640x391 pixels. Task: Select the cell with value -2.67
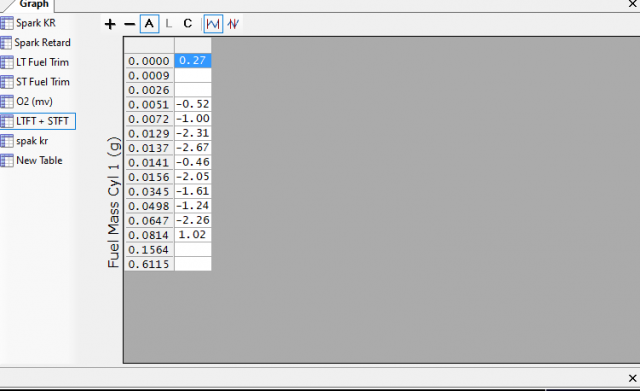pyautogui.click(x=193, y=148)
